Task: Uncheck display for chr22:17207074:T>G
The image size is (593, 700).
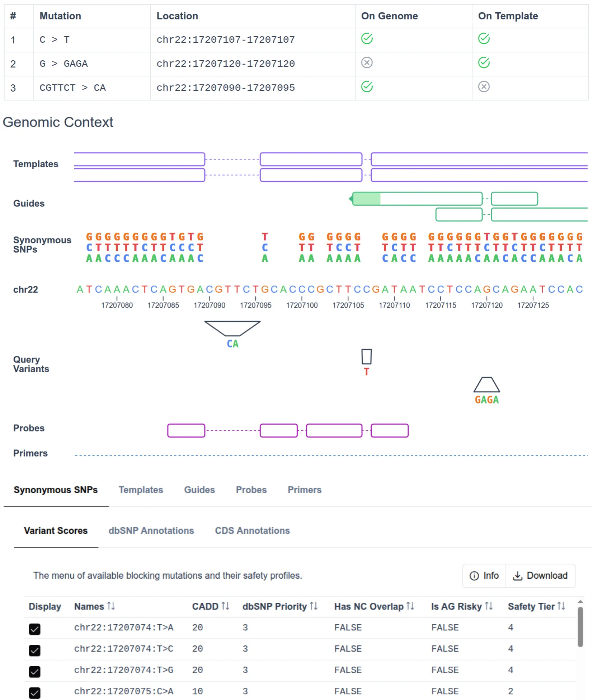Action: click(x=35, y=671)
